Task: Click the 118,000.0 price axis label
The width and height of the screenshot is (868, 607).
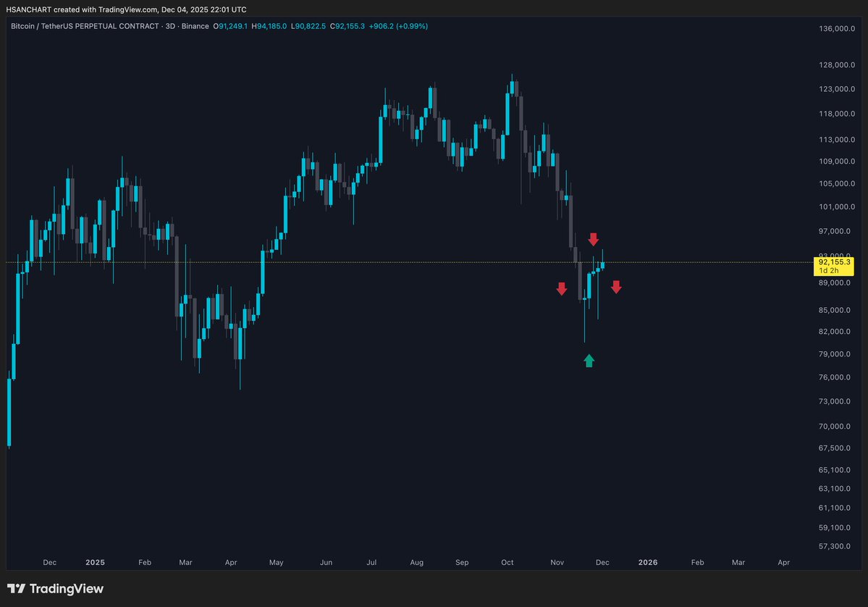Action: point(837,114)
